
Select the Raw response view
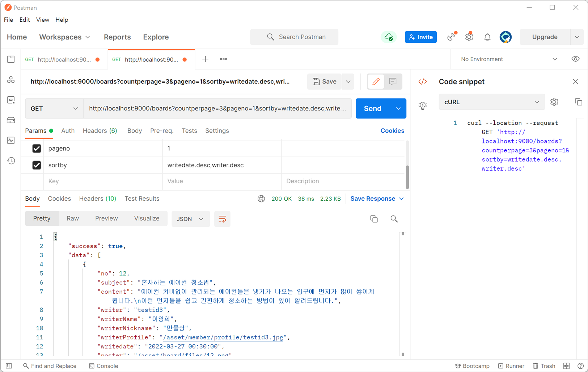pos(73,218)
